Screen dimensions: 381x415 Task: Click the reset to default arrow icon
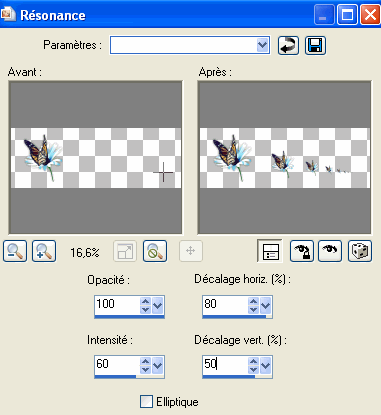tap(288, 45)
